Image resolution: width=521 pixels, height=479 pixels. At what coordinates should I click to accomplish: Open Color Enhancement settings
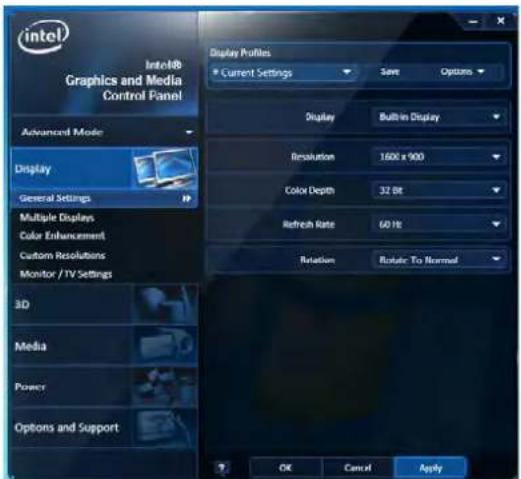coord(62,236)
